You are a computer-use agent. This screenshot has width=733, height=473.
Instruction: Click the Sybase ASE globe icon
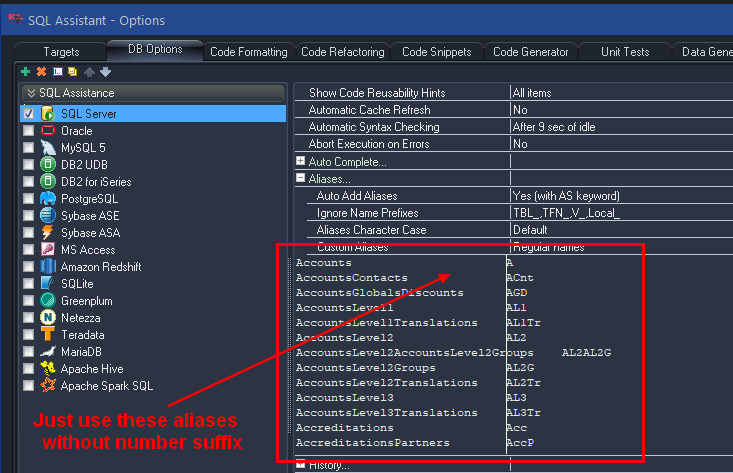tap(48, 215)
